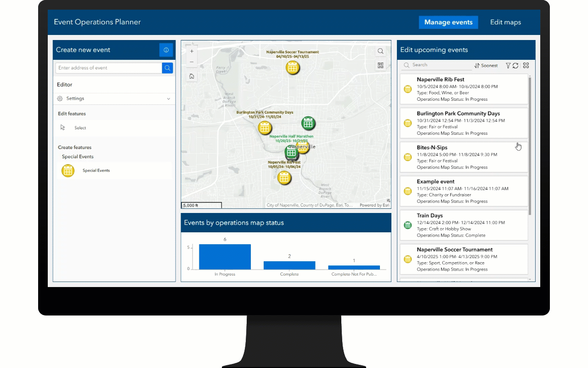Click inside the event address field
Screen dimensions: 588x368
[x=109, y=68]
